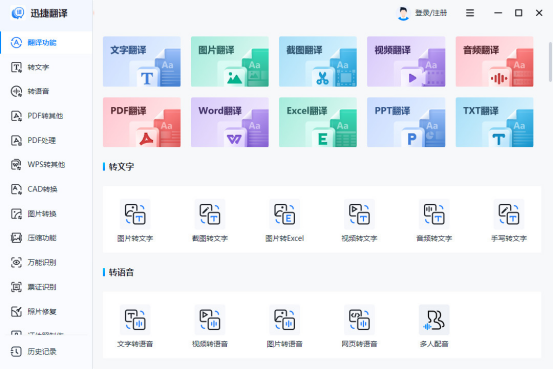Viewport: 553px width, 369px height.
Task: Select the PPT翻译 card
Action: click(406, 122)
